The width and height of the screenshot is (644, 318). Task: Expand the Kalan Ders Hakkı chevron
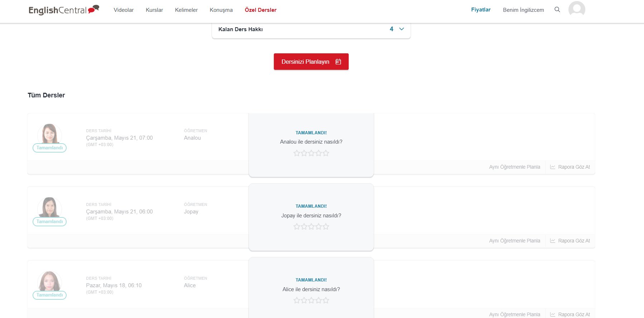pyautogui.click(x=401, y=29)
